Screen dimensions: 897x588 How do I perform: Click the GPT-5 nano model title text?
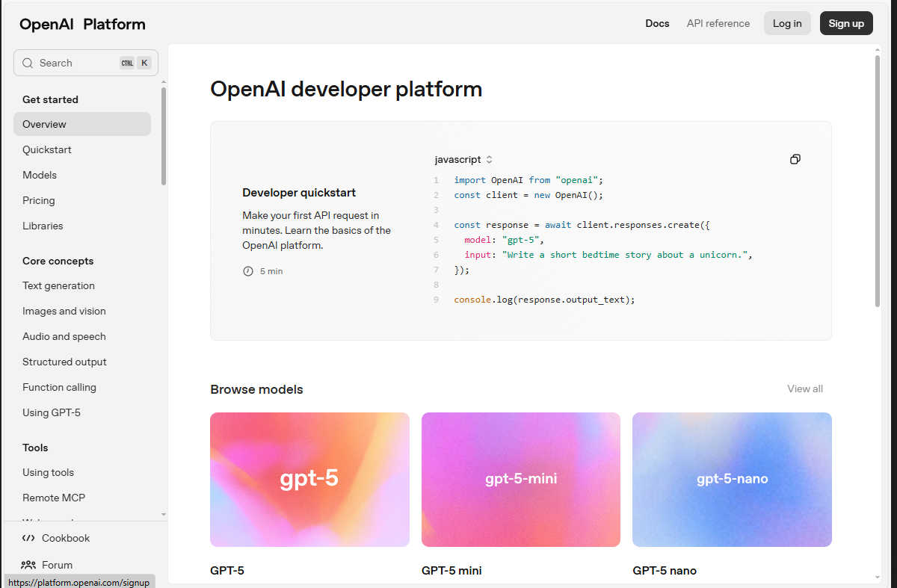665,571
